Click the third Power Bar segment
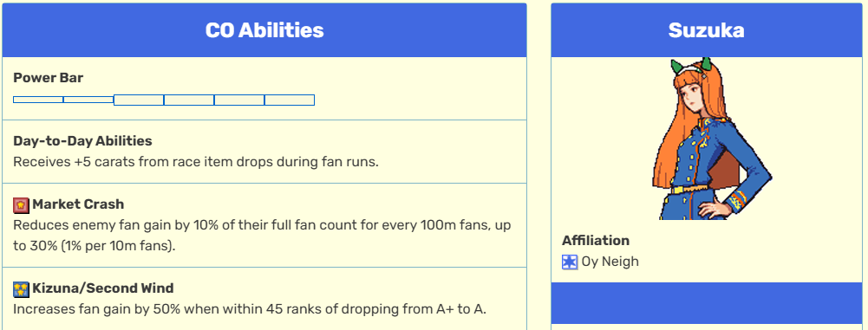 point(139,100)
